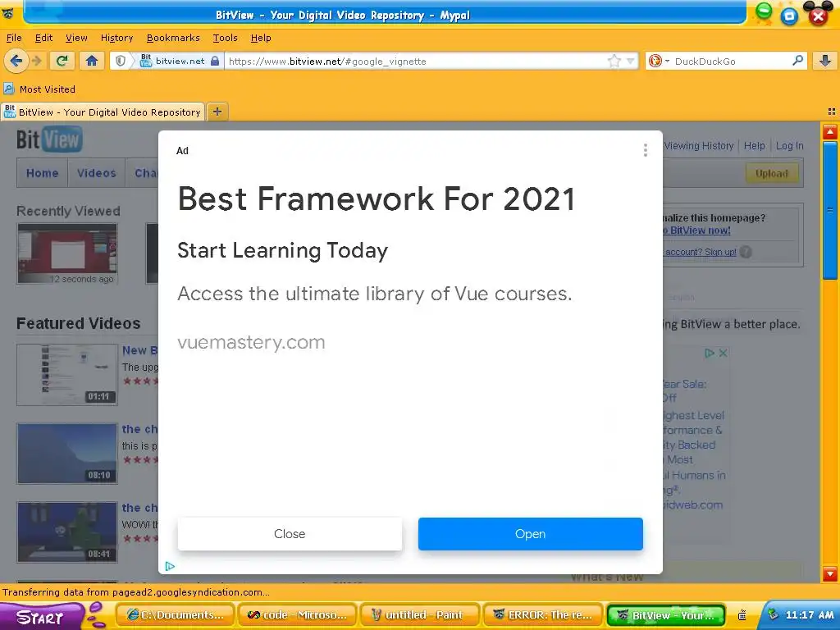The height and width of the screenshot is (630, 840).
Task: Click the sign-up question mark help icon
Action: pos(745,252)
